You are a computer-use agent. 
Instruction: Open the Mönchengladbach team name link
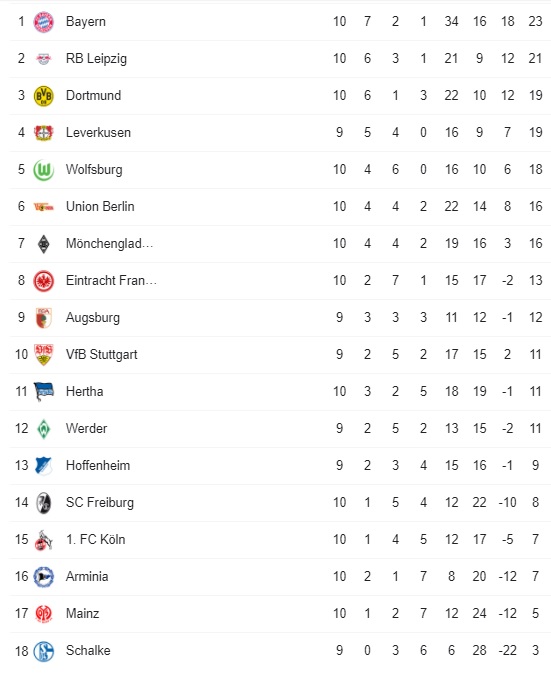pyautogui.click(x=110, y=244)
